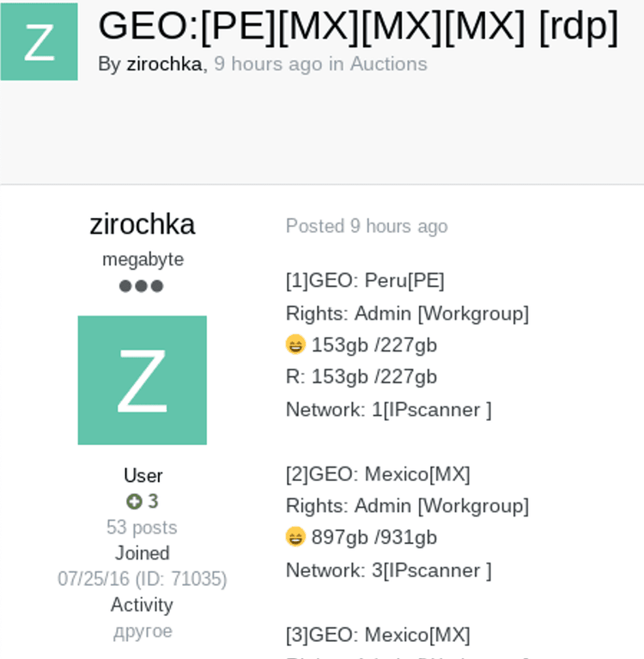Click the "[2]GEO: Mexico[MX]" line

[378, 473]
